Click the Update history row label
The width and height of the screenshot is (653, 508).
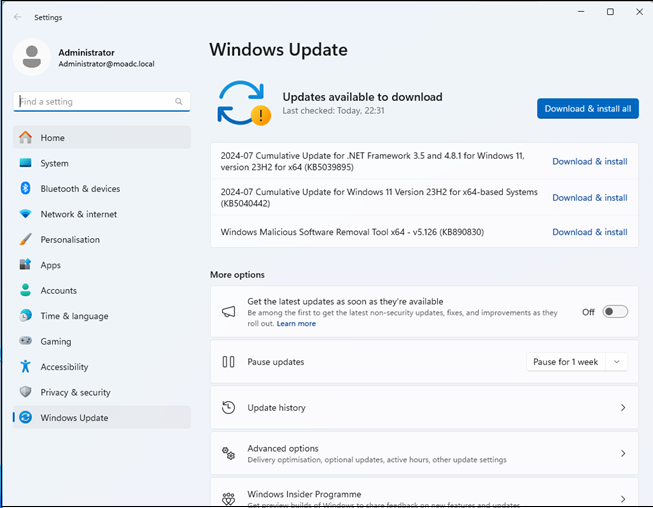pos(277,408)
